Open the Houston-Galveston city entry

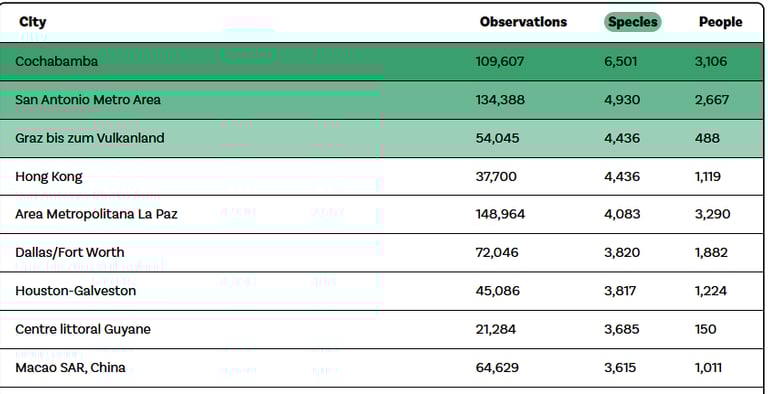tap(382, 291)
